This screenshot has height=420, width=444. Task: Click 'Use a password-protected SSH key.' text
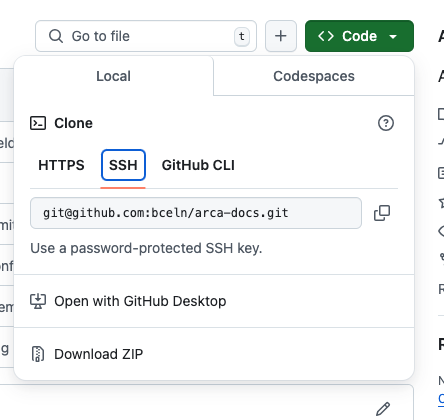click(x=146, y=248)
